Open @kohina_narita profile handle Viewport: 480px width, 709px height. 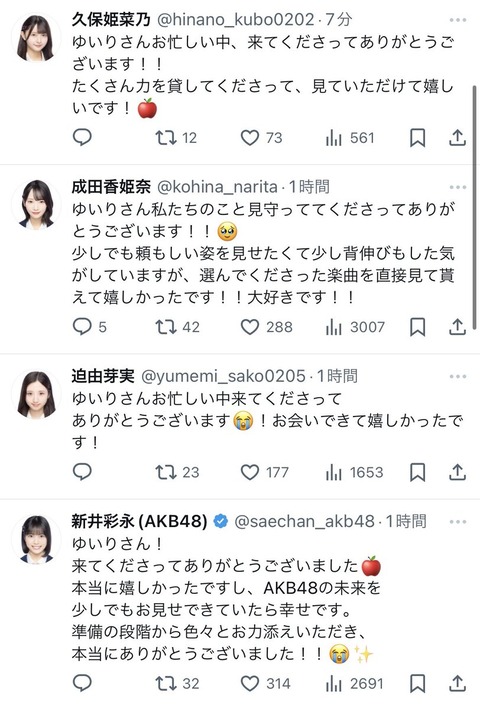pyautogui.click(x=217, y=186)
